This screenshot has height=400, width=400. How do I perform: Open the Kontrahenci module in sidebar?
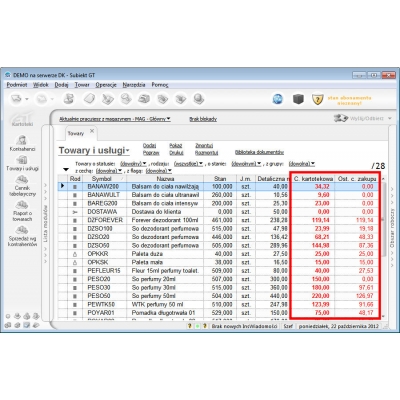pos(22,143)
